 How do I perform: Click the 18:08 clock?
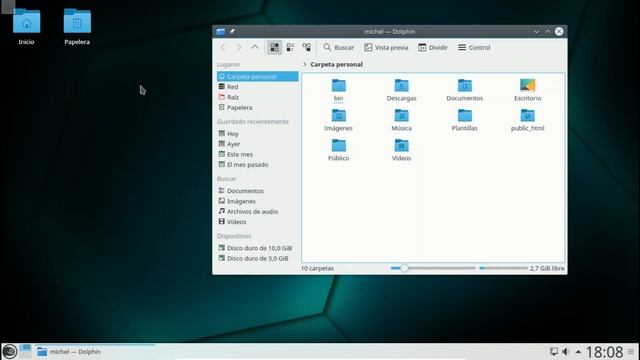pyautogui.click(x=604, y=351)
